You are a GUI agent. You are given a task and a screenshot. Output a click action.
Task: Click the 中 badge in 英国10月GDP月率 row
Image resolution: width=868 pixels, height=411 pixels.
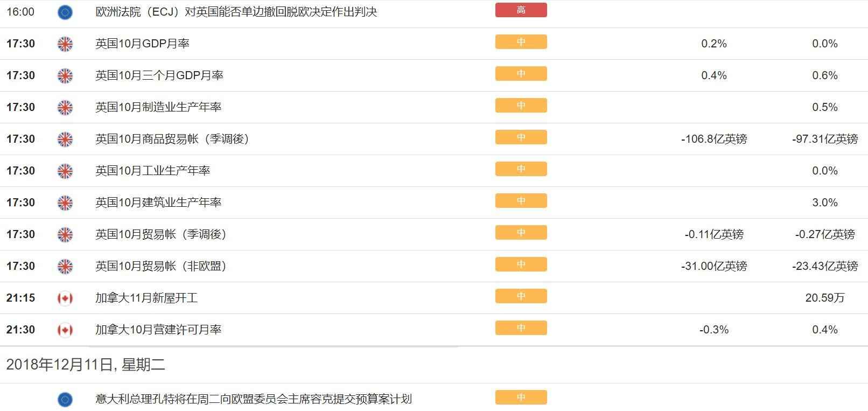click(521, 42)
